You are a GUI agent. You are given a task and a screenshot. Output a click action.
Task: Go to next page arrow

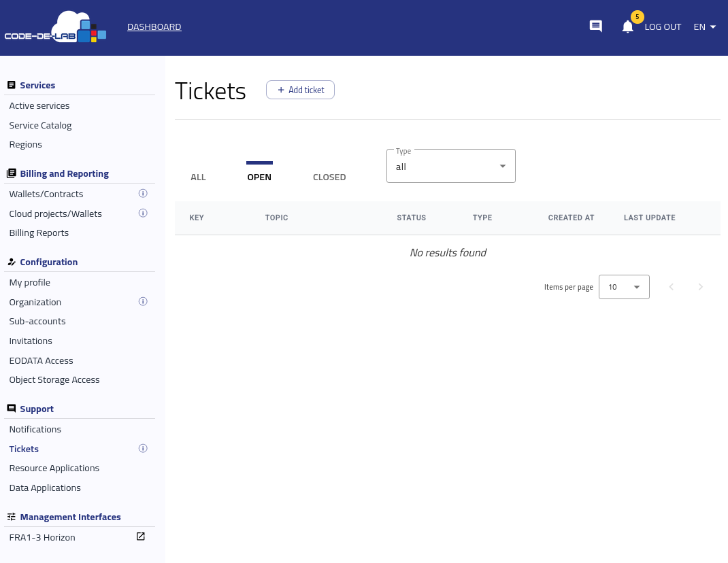tap(701, 287)
